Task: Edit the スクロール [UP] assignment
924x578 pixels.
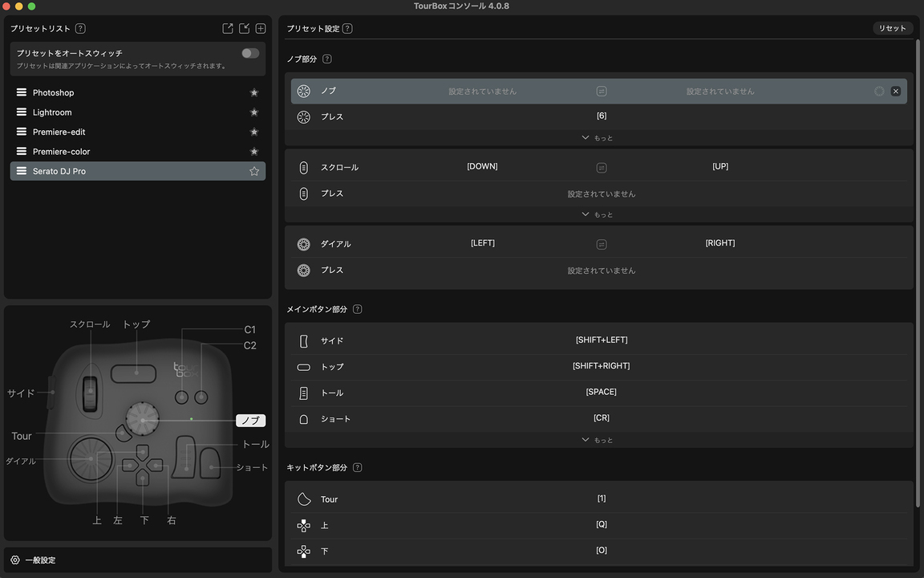Action: click(x=720, y=166)
